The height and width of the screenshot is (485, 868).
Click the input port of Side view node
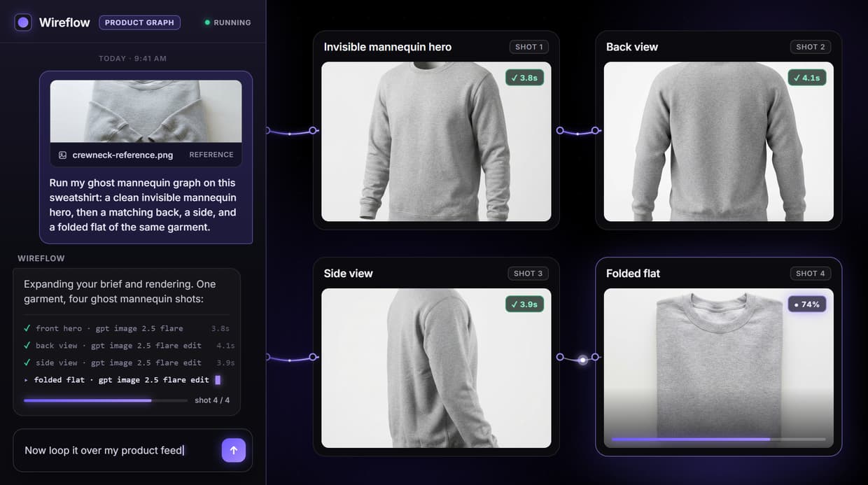coord(313,357)
